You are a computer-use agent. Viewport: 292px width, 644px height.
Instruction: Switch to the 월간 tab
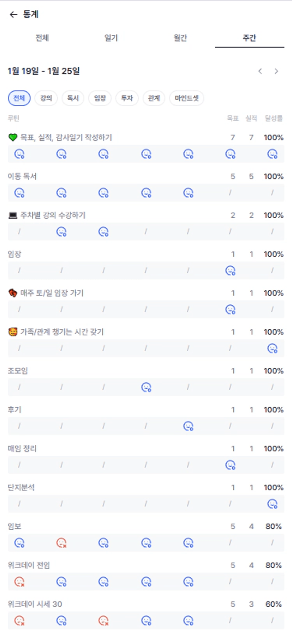pyautogui.click(x=180, y=38)
